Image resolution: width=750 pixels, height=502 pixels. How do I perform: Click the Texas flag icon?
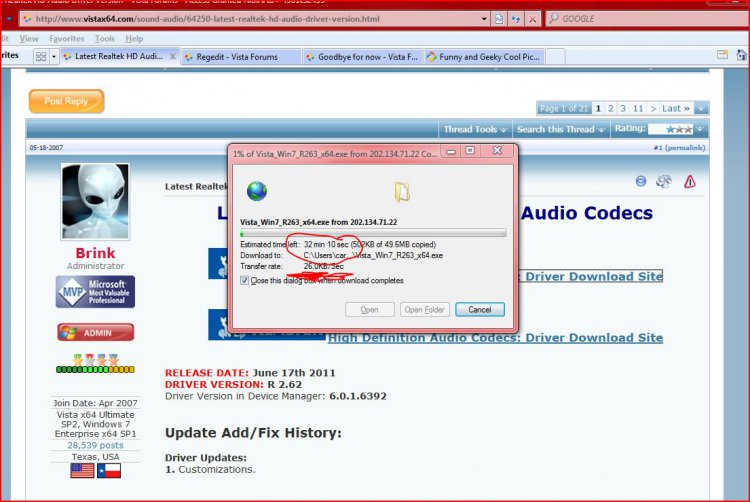click(x=109, y=471)
